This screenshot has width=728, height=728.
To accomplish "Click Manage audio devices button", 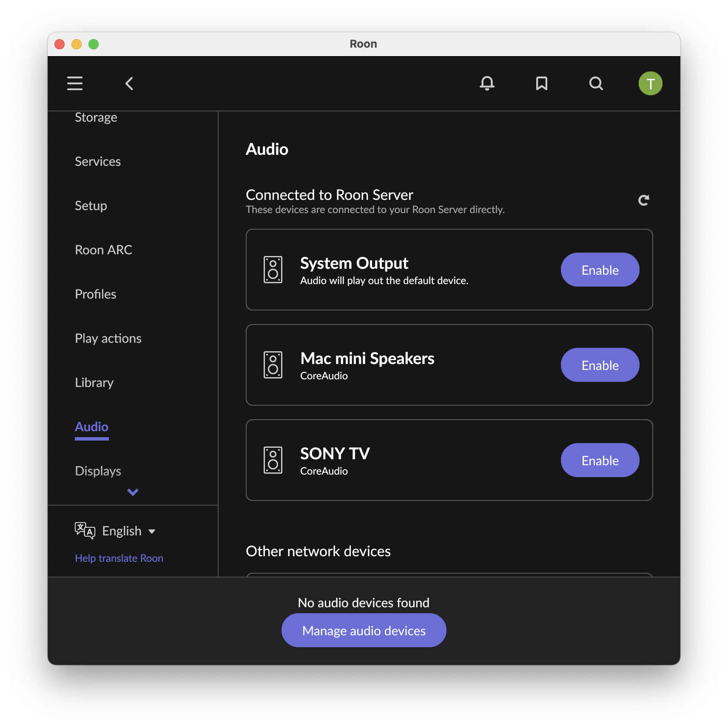I will coord(364,630).
